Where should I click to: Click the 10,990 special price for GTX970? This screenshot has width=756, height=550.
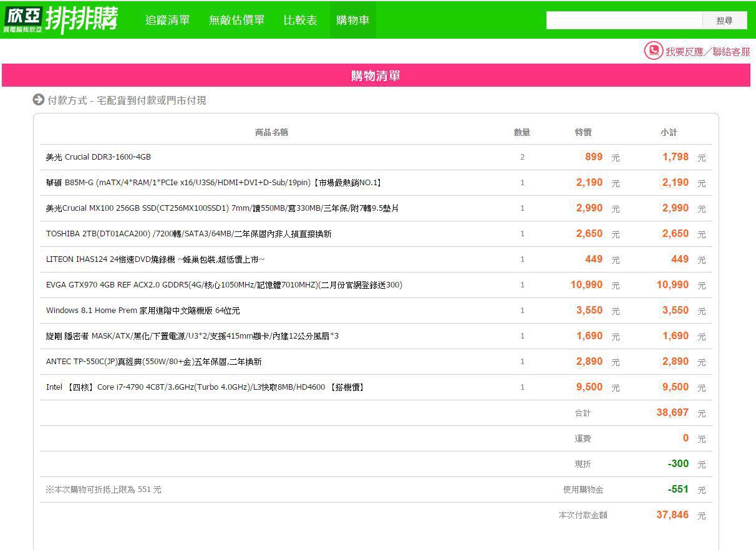[586, 285]
